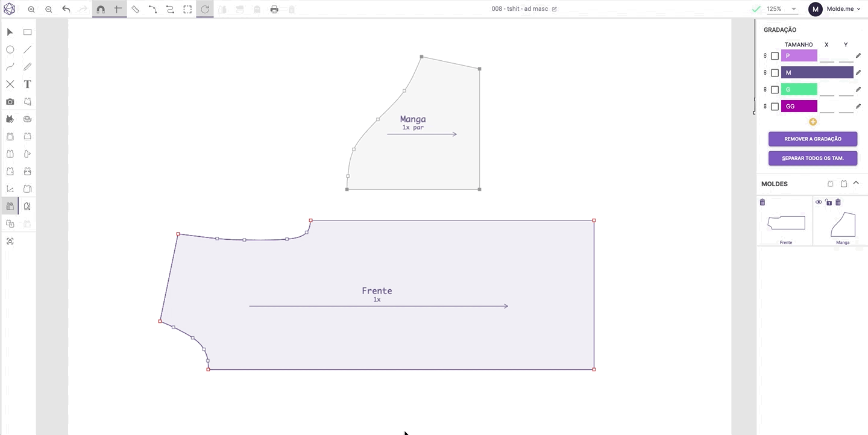This screenshot has height=435, width=868.
Task: Collapse the Moldes panel
Action: point(856,183)
